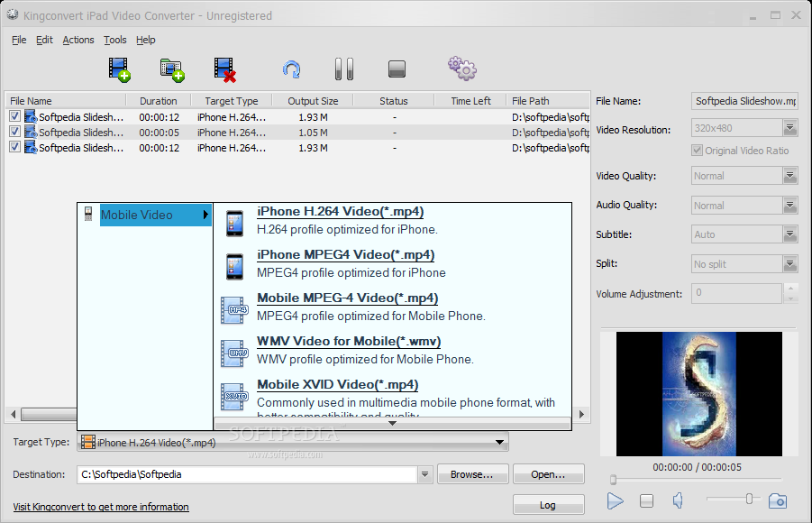The width and height of the screenshot is (812, 523).
Task: Sort files by the Output Size column header
Action: click(313, 101)
